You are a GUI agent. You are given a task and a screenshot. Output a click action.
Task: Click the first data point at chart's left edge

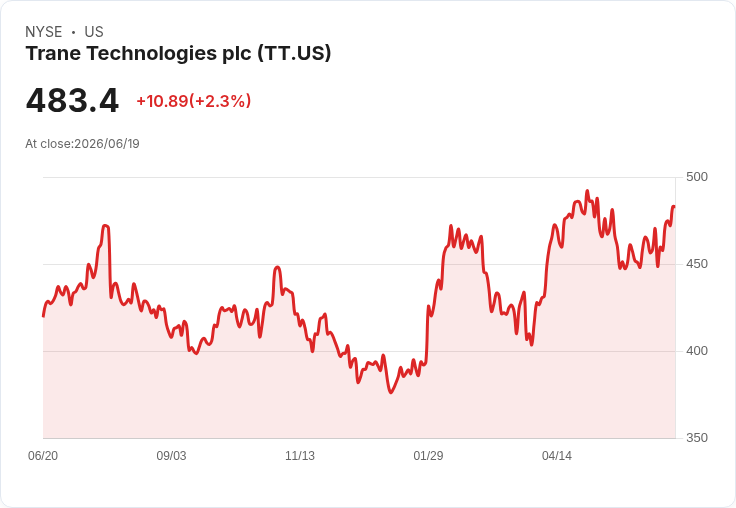click(x=44, y=316)
